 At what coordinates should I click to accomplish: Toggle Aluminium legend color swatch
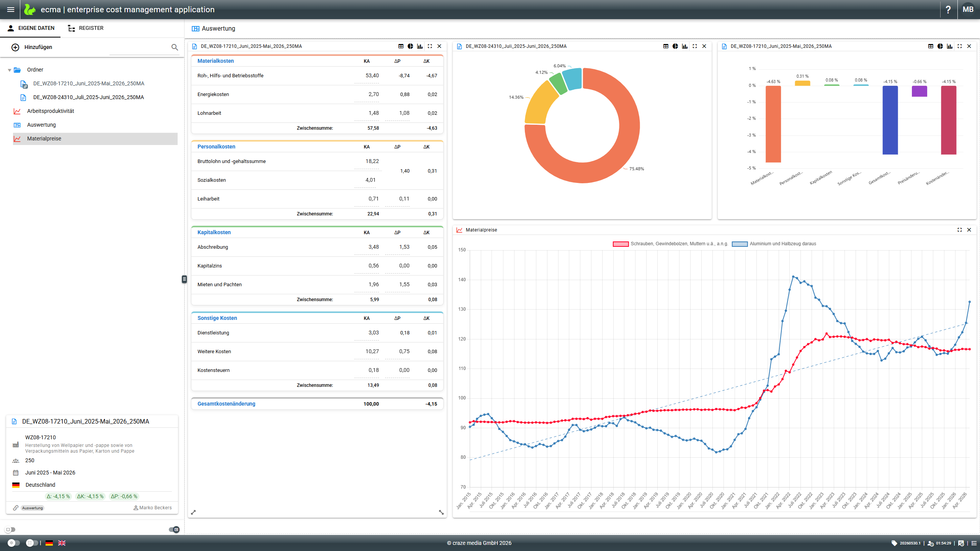tap(740, 244)
